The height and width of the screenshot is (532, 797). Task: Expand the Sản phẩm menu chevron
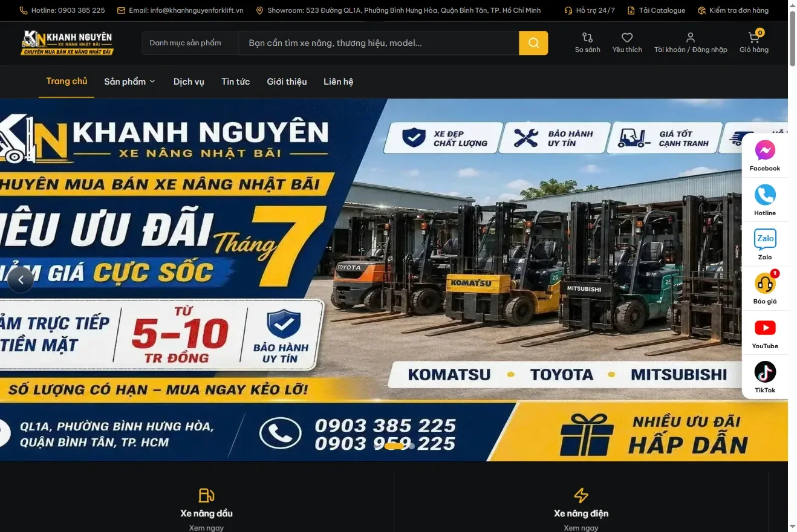click(x=152, y=82)
